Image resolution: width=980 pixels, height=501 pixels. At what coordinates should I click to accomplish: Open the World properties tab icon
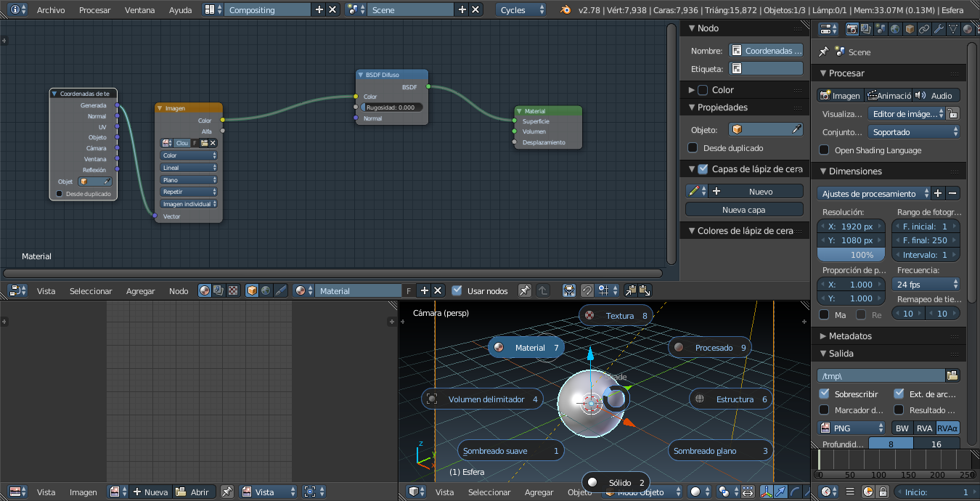[x=895, y=30]
